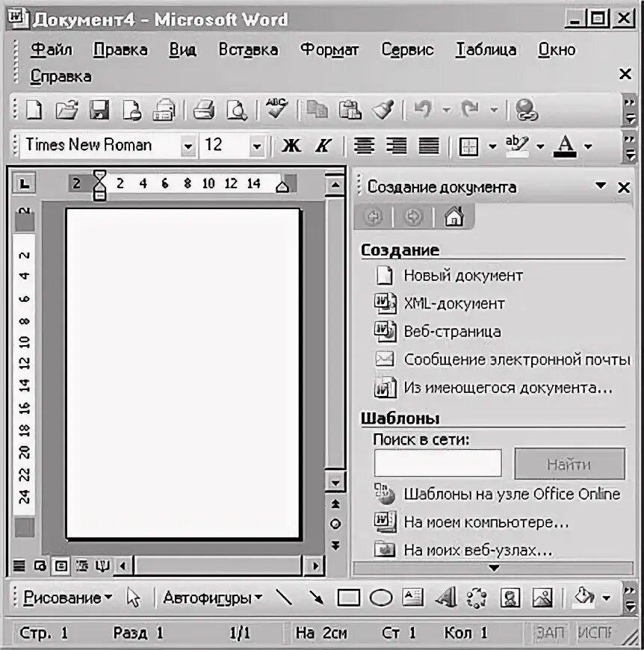Toggle align right
The height and width of the screenshot is (650, 644).
(396, 146)
